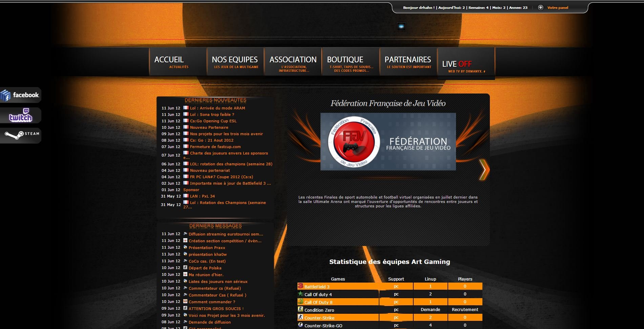Open message 'ATTENTION GROS SOUCIS !'
This screenshot has height=329, width=644.
coord(216,309)
